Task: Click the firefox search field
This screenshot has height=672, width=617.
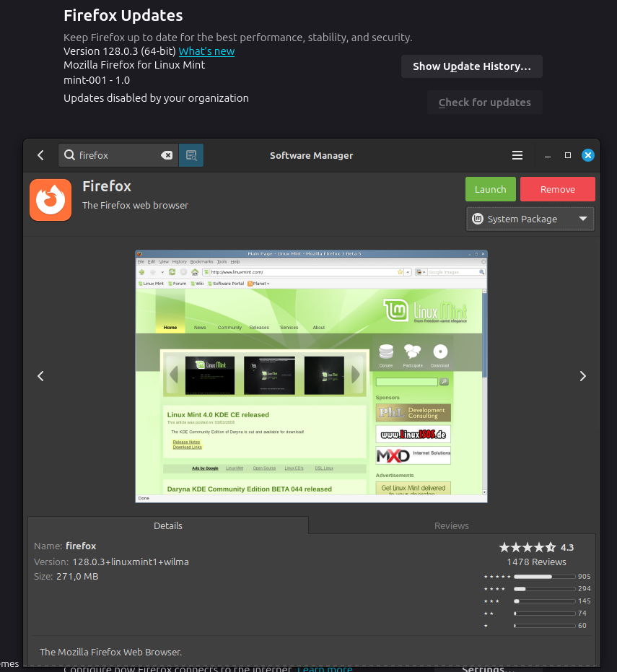Action: click(x=118, y=155)
